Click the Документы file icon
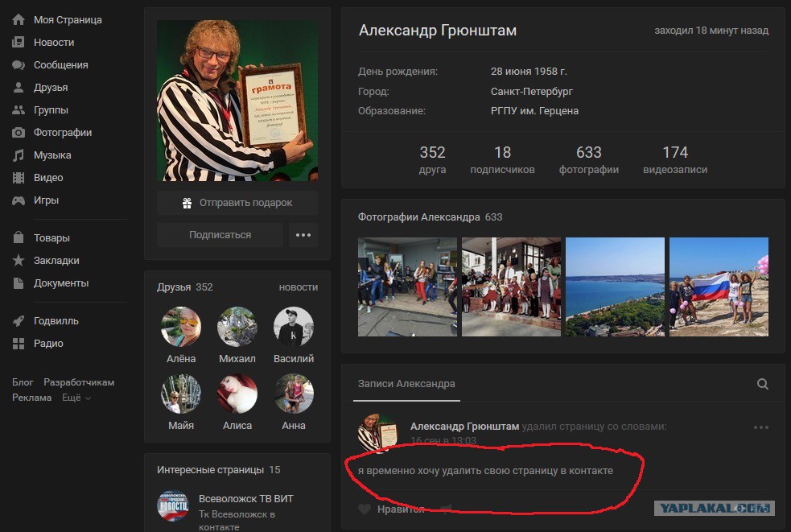 click(19, 283)
